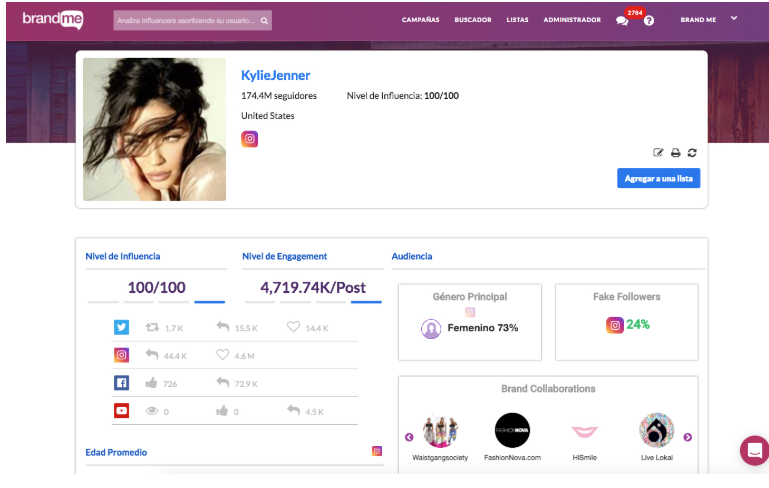
Task: Open the Edad Promedio section
Action: [116, 452]
